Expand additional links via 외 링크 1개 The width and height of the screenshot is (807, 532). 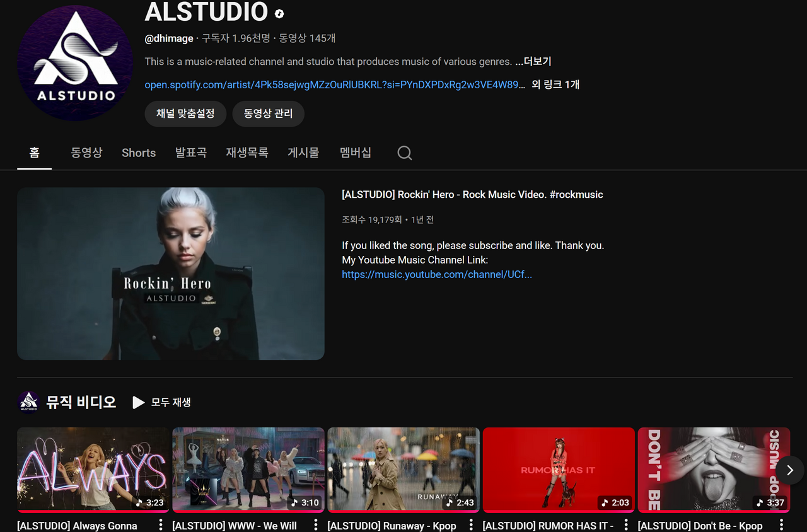(x=555, y=84)
